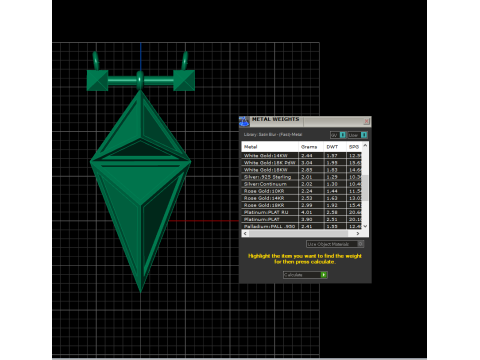Select the Rose Gold:14KR row
The image size is (480, 360).
(302, 198)
